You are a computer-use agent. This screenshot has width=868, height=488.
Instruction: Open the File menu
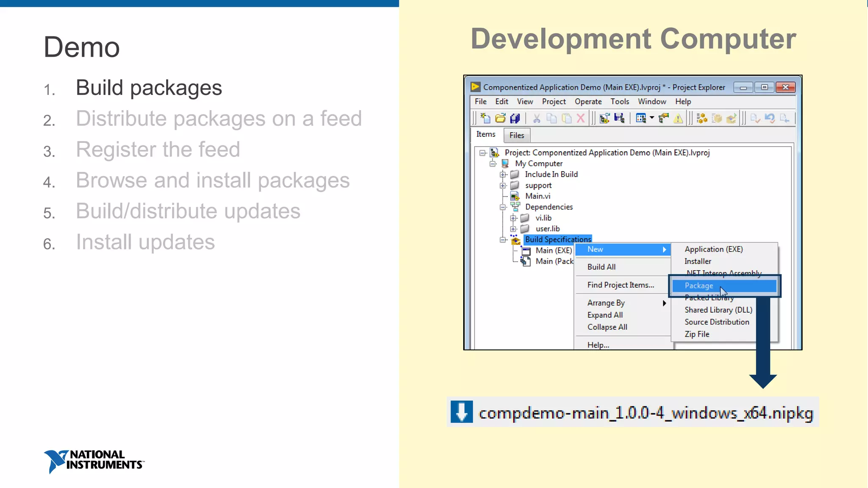481,102
